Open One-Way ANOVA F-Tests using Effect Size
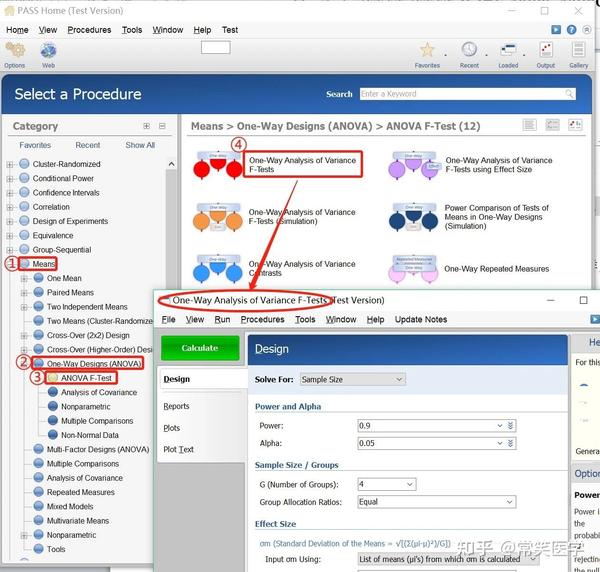 pos(499,165)
